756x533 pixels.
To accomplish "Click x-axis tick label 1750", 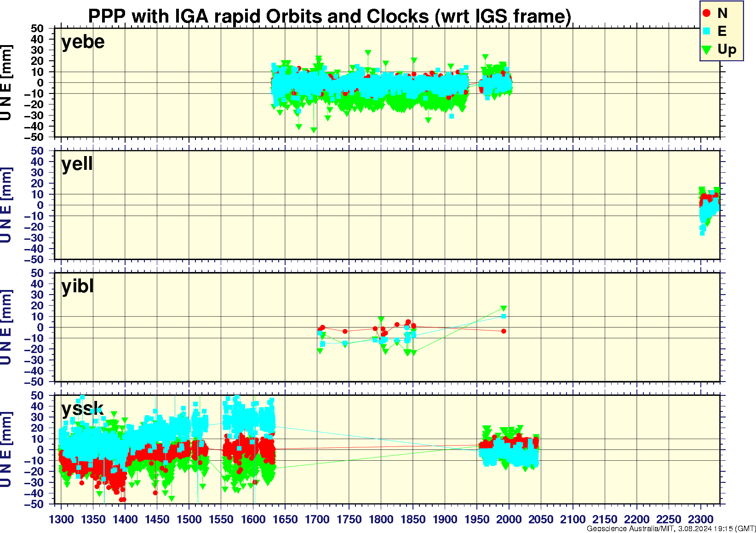I will pos(349,519).
